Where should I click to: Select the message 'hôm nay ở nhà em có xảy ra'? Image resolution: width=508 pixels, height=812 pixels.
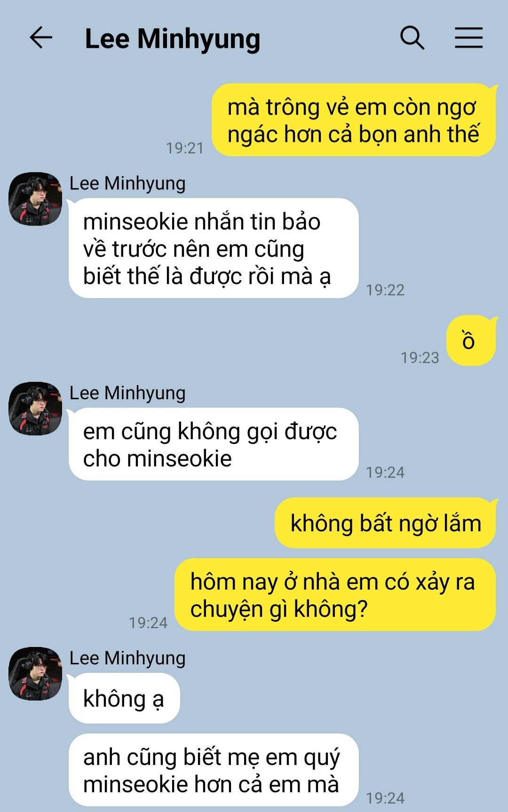tap(335, 595)
